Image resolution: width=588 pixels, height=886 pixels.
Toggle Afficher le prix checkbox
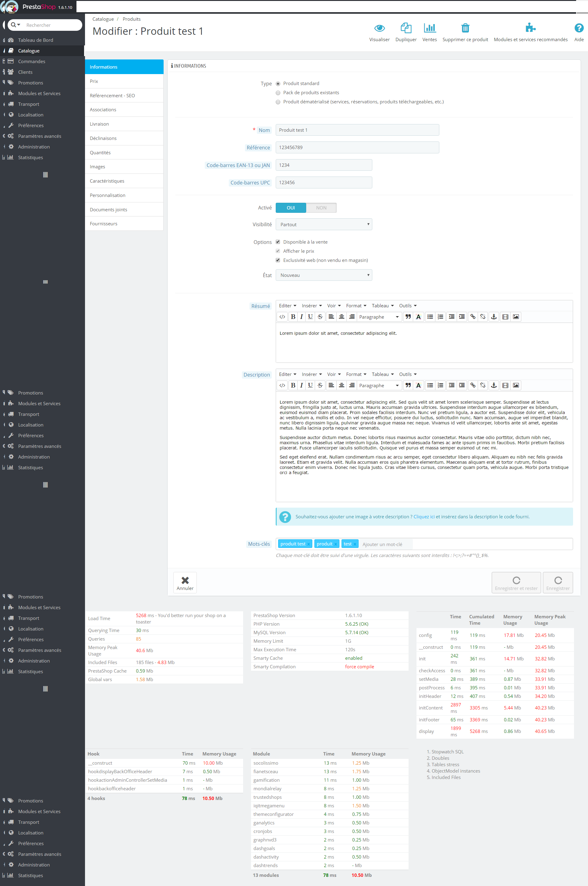tap(278, 251)
